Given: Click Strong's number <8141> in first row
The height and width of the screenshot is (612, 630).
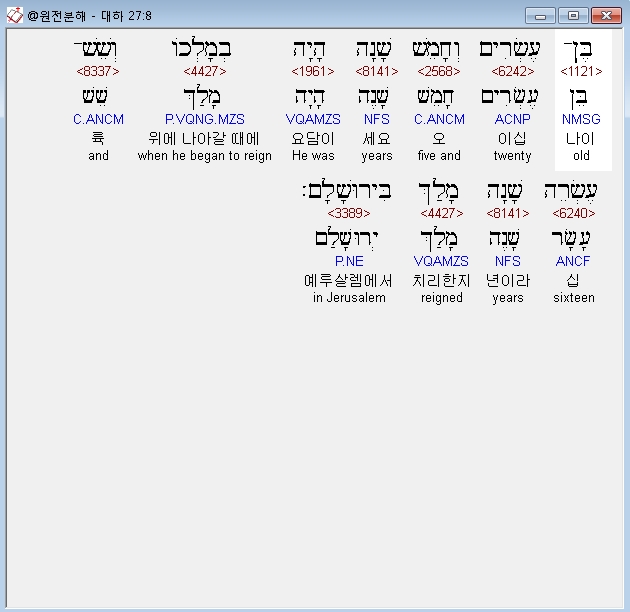Looking at the screenshot, I should point(377,72).
